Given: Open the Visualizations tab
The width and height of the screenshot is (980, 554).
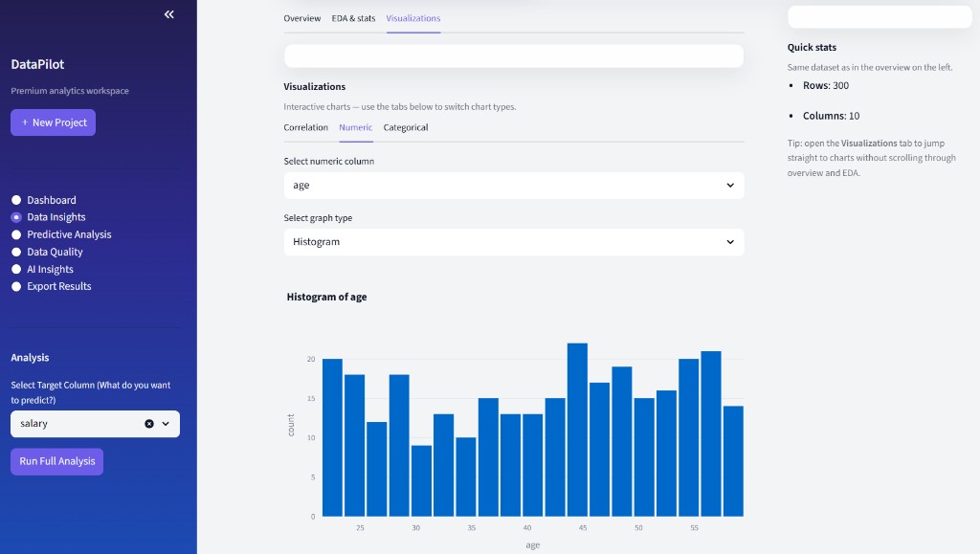Looking at the screenshot, I should (413, 18).
